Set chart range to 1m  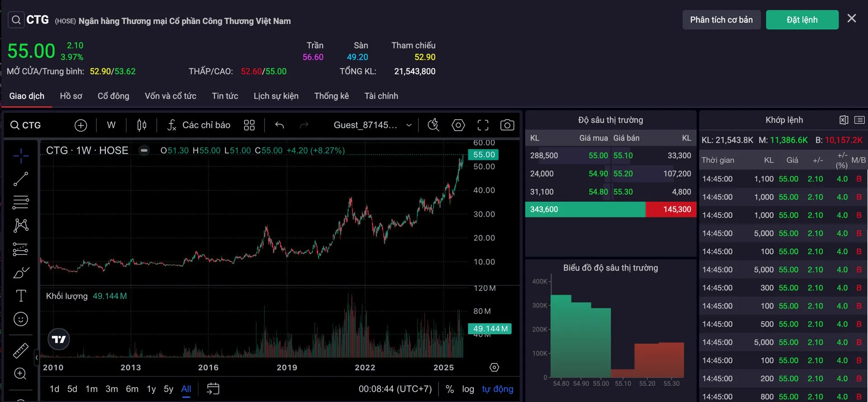click(91, 389)
